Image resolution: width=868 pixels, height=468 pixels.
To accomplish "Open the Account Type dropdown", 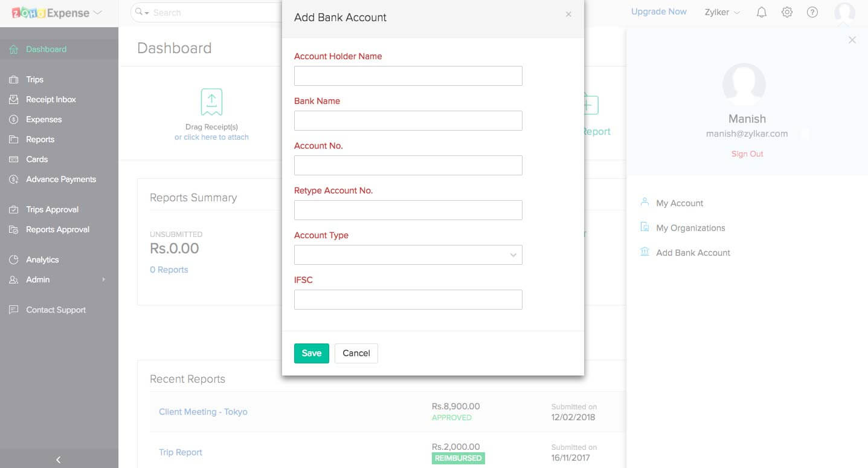I will tap(408, 255).
